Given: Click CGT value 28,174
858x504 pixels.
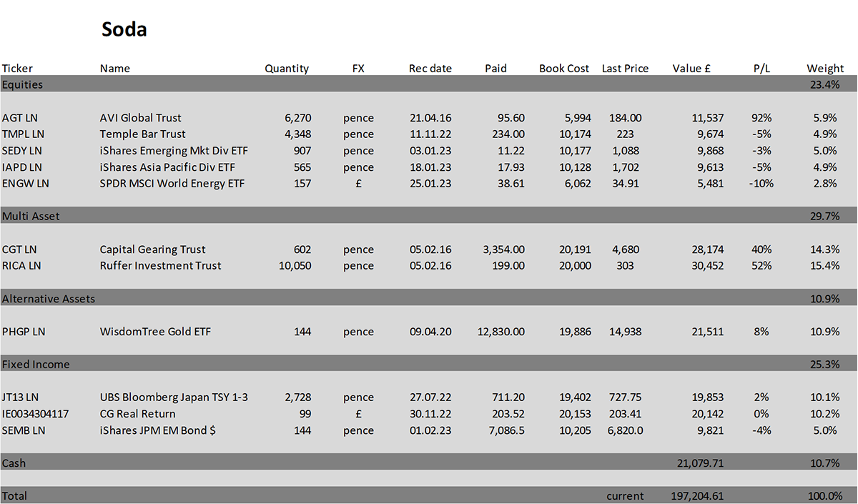Looking at the screenshot, I should point(709,249).
